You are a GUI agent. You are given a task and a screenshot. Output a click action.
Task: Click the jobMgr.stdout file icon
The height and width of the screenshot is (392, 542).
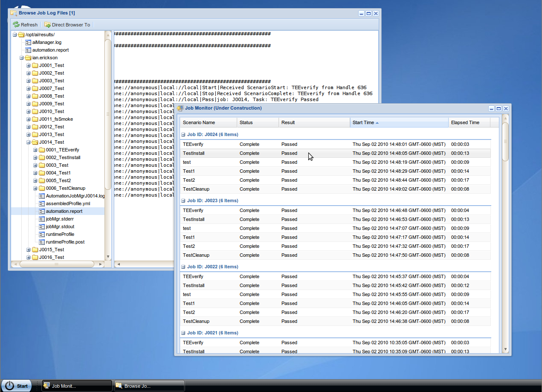42,226
